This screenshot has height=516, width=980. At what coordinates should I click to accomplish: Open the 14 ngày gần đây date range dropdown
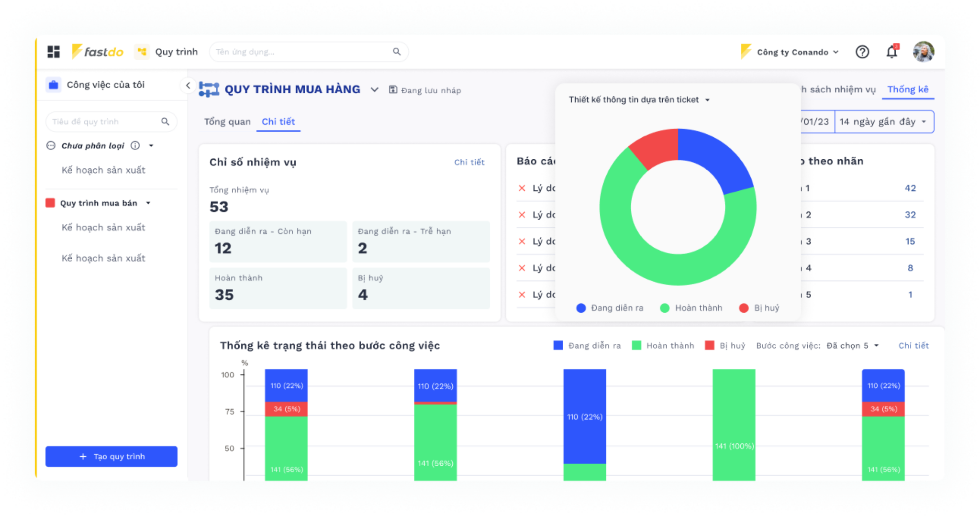point(883,121)
